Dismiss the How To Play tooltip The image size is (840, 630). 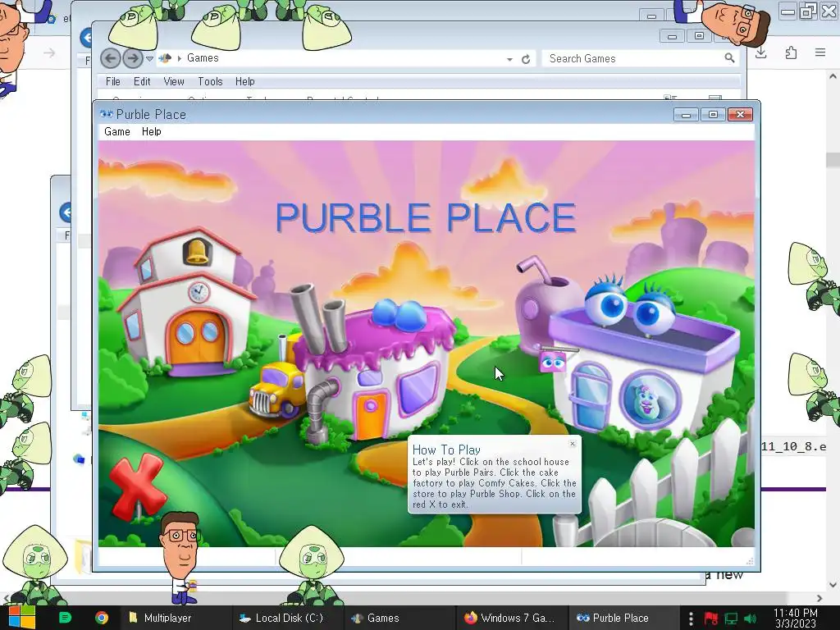click(573, 444)
